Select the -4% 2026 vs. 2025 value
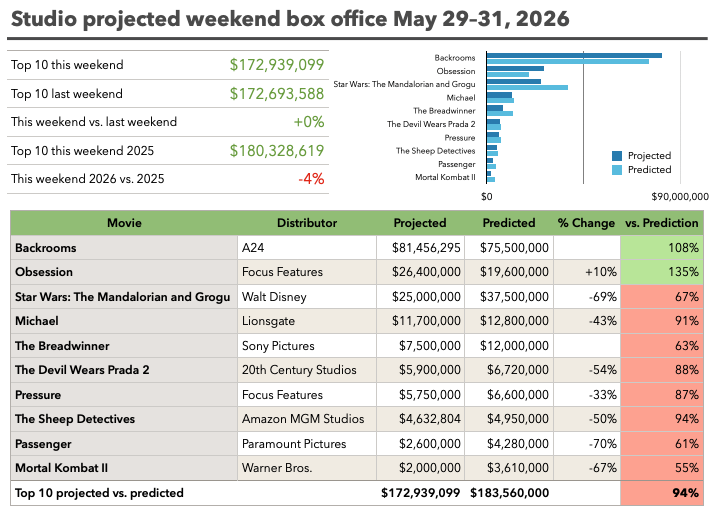This screenshot has height=520, width=720. tap(311, 179)
